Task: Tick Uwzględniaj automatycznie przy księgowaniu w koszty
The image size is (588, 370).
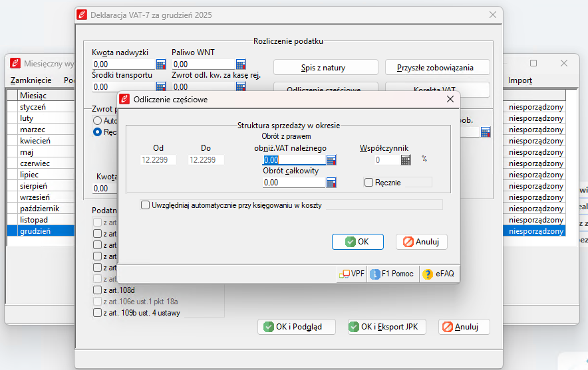Action: coord(146,205)
